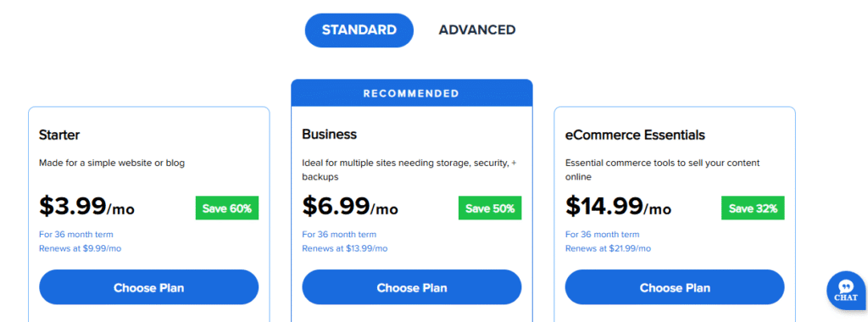
Task: Click the Save 60% badge
Action: pos(227,208)
